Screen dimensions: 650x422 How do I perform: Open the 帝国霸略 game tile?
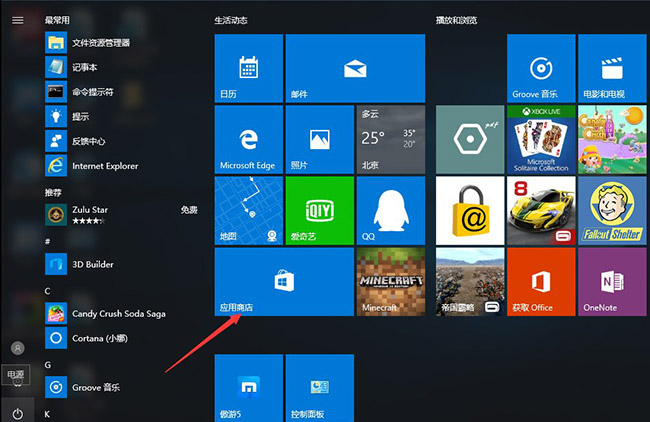pyautogui.click(x=470, y=282)
